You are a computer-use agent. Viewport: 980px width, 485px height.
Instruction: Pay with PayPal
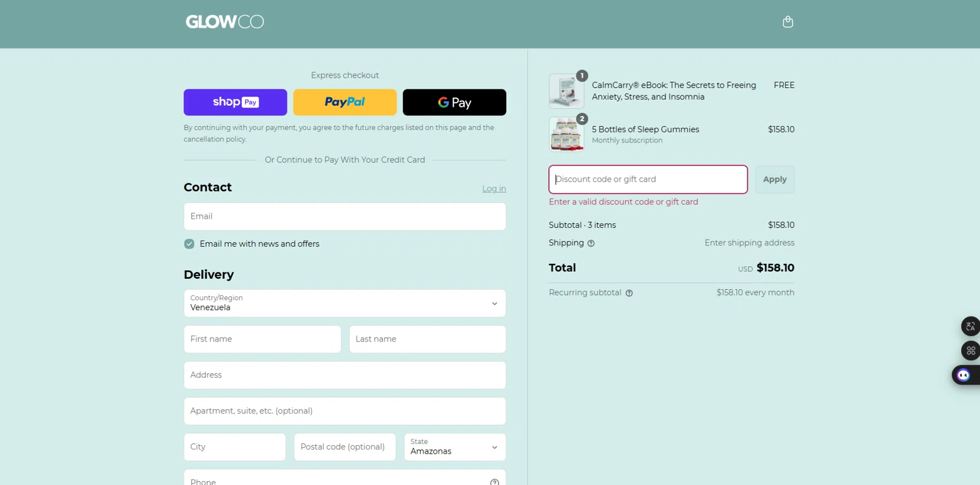[x=345, y=102]
